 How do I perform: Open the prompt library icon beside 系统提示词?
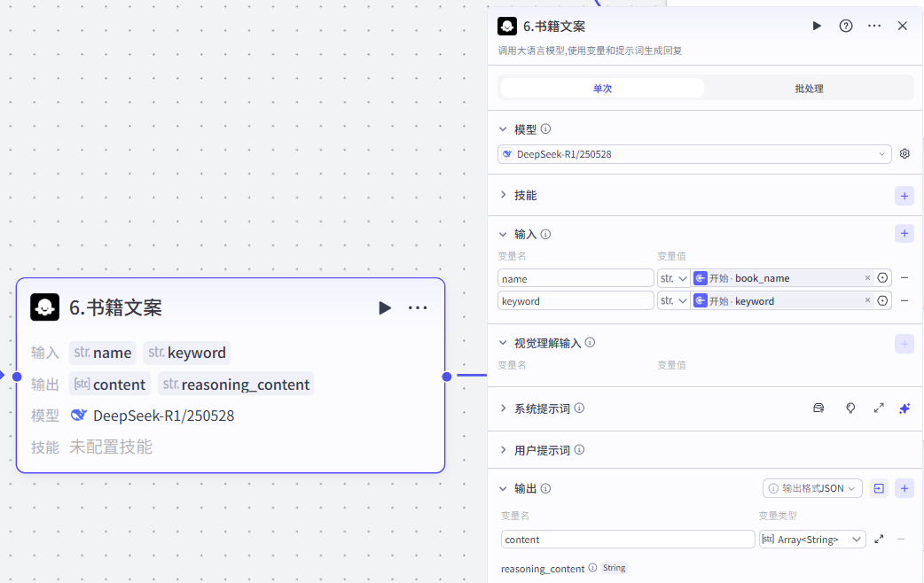point(818,408)
